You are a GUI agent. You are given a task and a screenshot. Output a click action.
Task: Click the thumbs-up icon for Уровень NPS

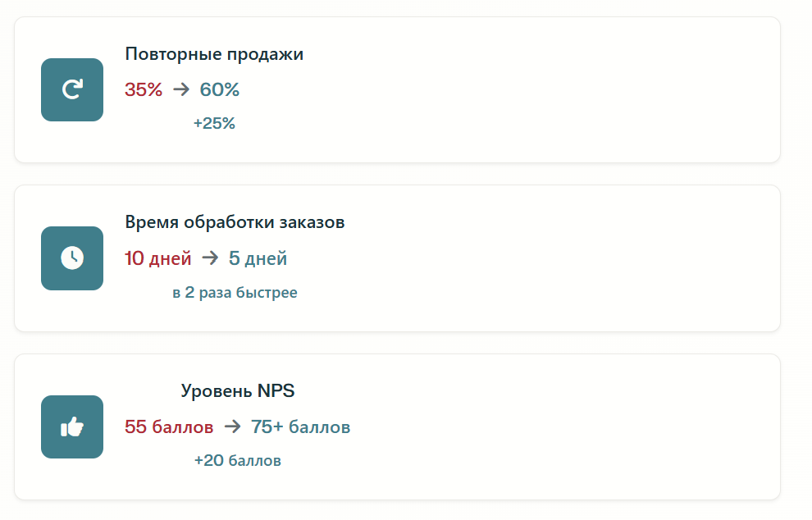point(72,427)
